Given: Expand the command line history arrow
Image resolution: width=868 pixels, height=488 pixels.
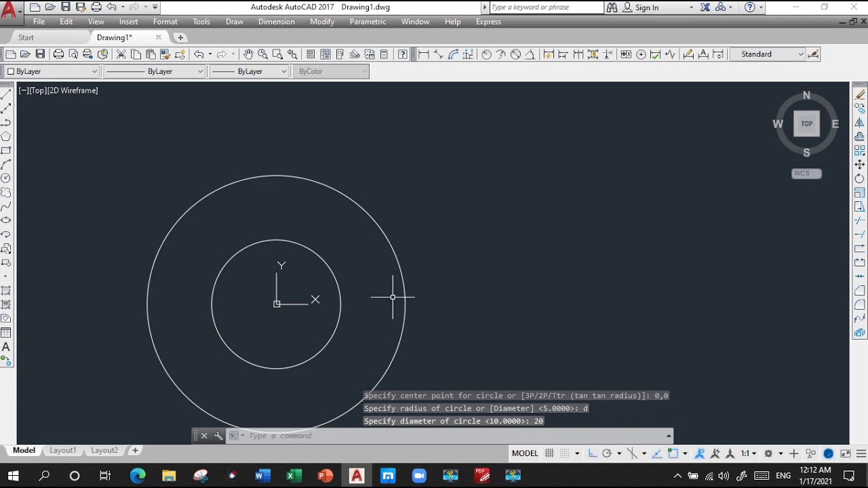Looking at the screenshot, I should pos(669,436).
